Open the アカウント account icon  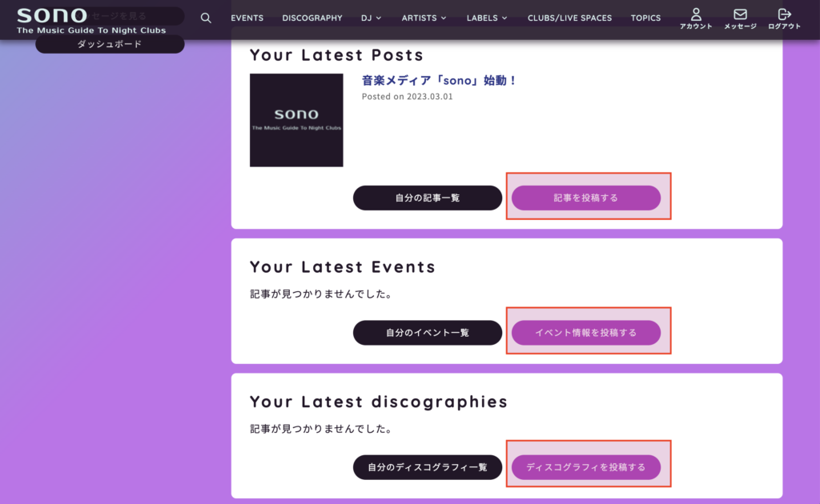tap(695, 18)
